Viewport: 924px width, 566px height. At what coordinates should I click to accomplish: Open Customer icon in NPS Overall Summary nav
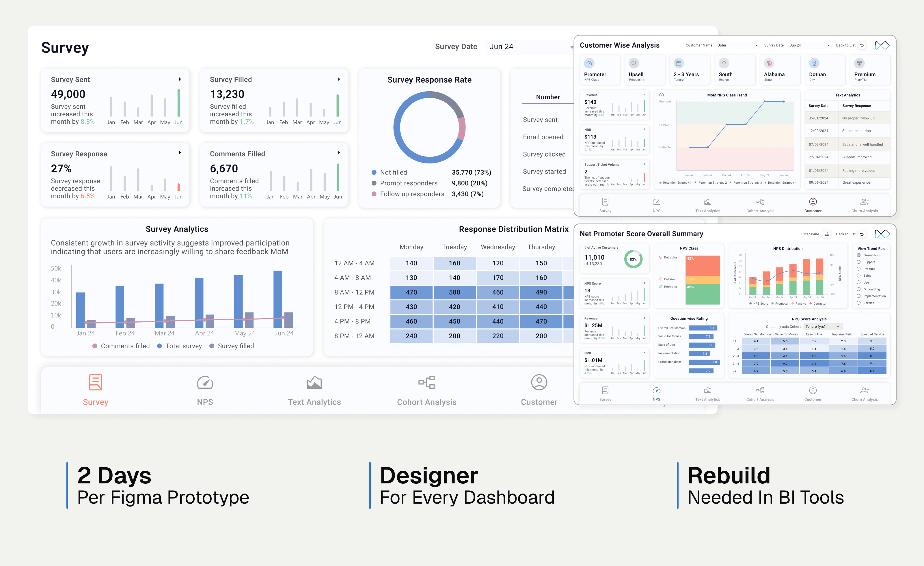(813, 390)
